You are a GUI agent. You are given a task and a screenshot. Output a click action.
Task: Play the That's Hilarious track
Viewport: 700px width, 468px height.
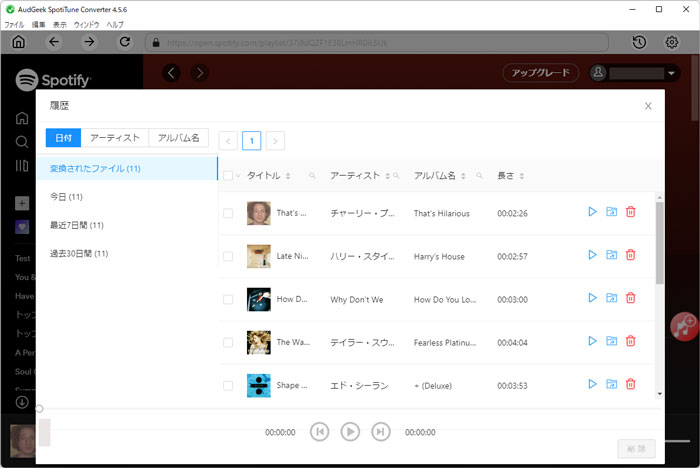coord(592,212)
